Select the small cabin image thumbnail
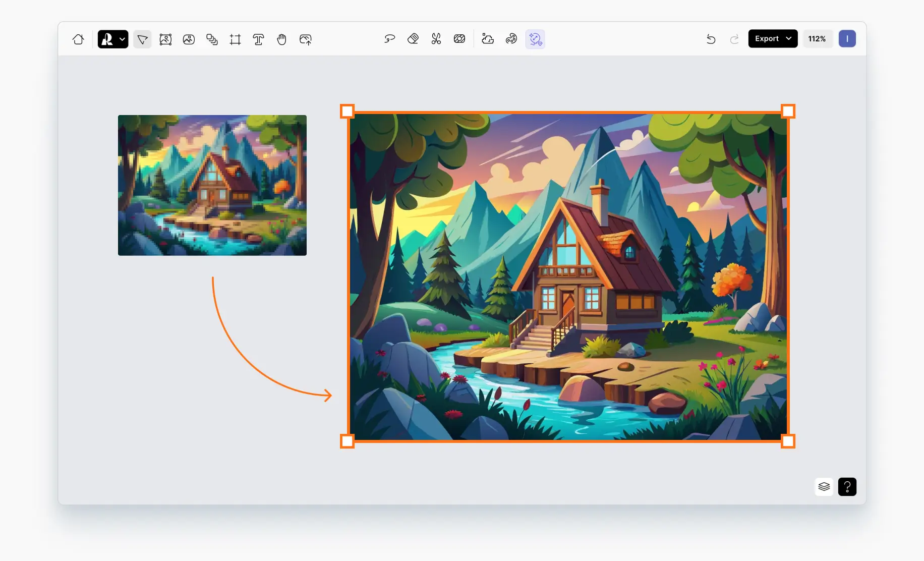Image resolution: width=924 pixels, height=561 pixels. [212, 185]
